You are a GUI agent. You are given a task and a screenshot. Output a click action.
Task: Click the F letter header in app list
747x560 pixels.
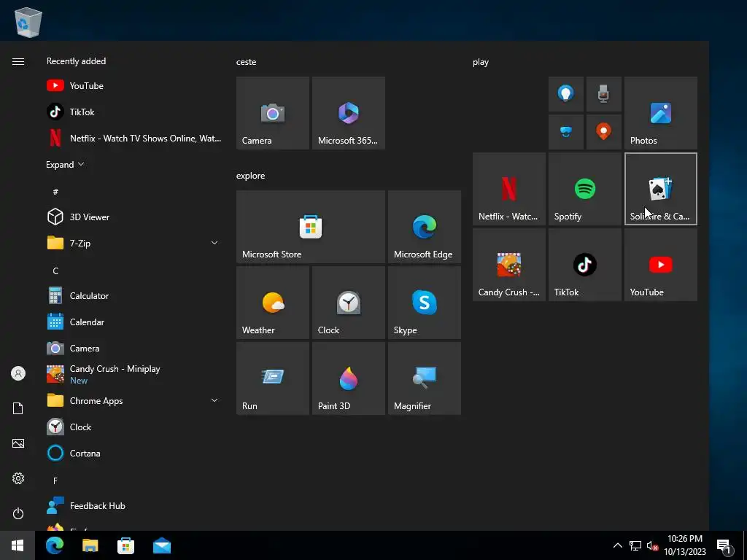coord(55,481)
